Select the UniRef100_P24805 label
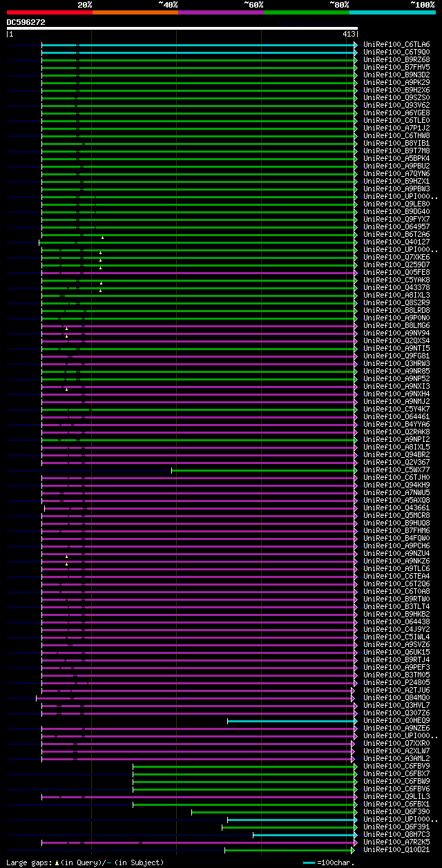The width and height of the screenshot is (442, 868). click(396, 682)
